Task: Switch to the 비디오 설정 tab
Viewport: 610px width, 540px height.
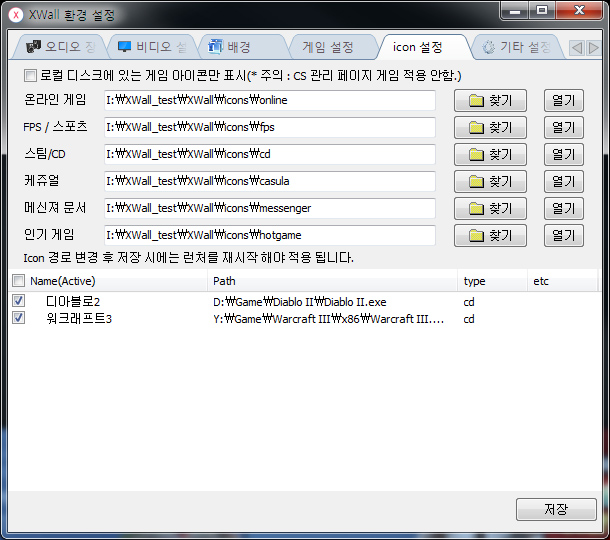Action: pyautogui.click(x=151, y=47)
